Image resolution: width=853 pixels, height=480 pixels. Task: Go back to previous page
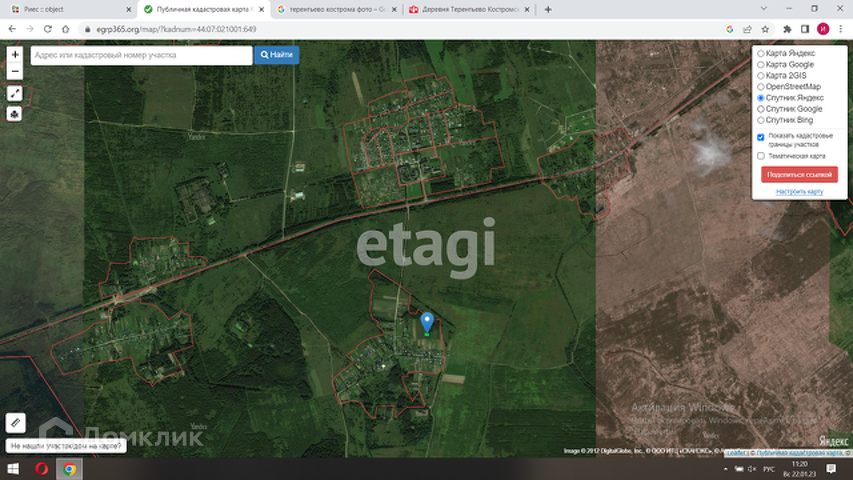[12, 29]
